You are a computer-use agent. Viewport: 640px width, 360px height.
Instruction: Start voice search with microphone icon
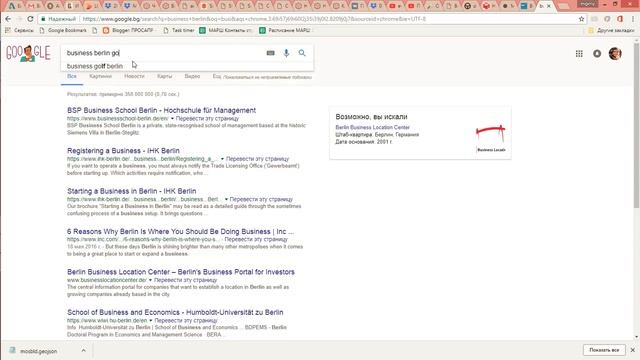click(287, 53)
